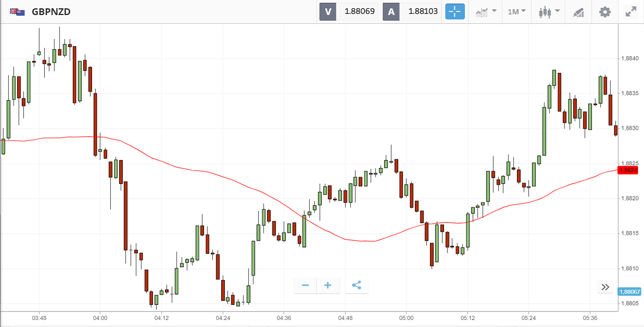Select the drawing tools pencil icon
Screen dimensions: 644x327
579,12
